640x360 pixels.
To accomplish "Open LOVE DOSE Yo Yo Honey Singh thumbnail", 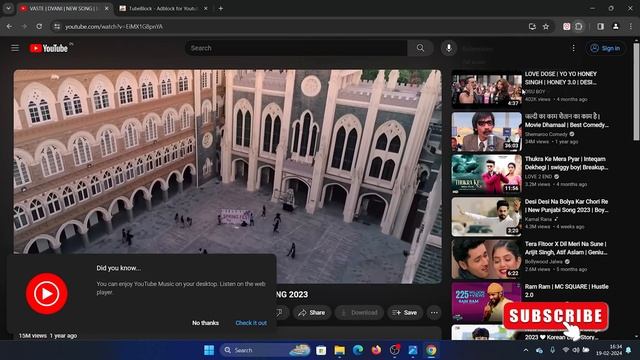I will 487,89.
